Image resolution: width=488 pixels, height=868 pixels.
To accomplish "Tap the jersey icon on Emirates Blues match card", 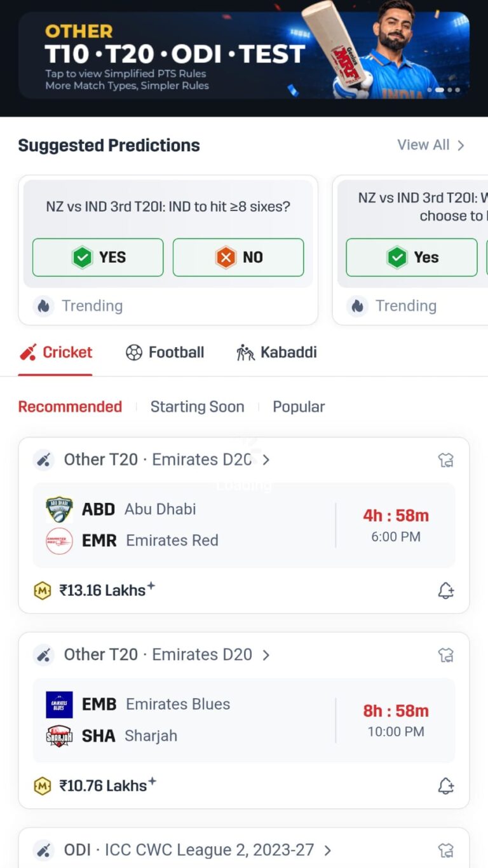I will pyautogui.click(x=446, y=654).
